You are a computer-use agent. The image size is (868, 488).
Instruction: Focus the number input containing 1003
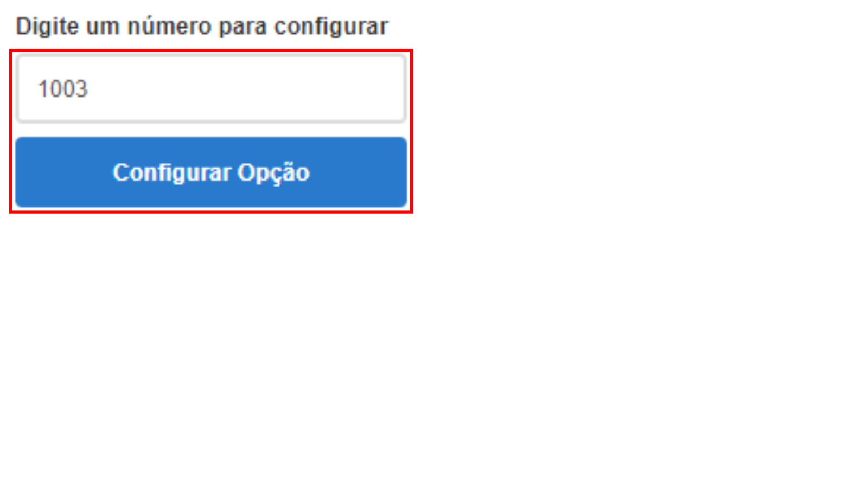coord(211,88)
